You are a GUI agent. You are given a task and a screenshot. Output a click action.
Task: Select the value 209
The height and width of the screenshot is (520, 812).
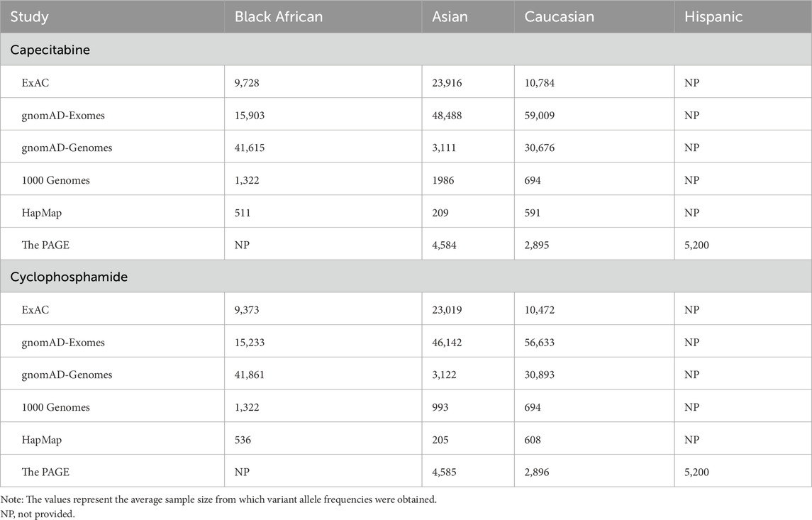tap(440, 213)
